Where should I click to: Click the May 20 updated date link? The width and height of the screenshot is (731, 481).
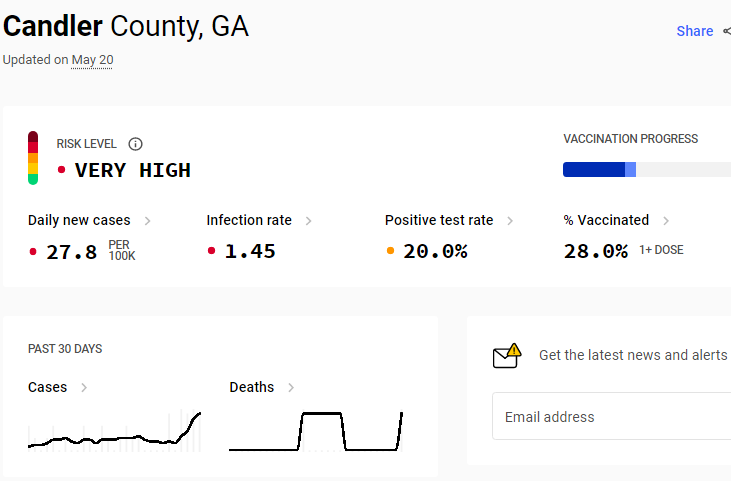pos(92,60)
